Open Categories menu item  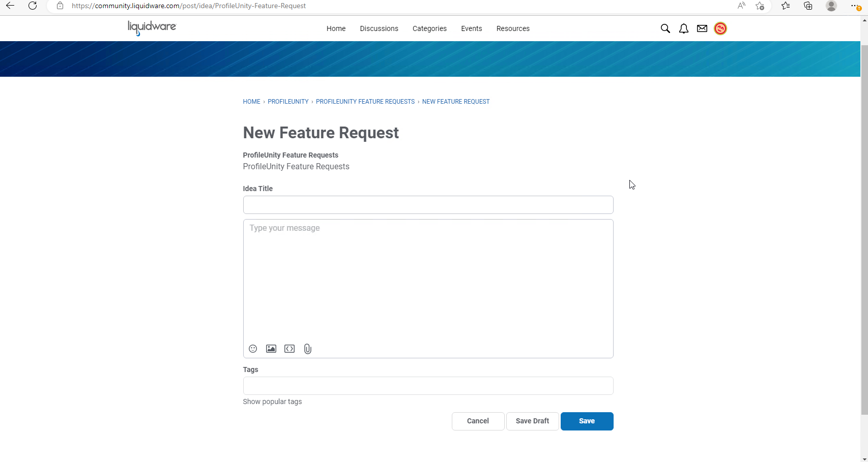[x=429, y=28]
